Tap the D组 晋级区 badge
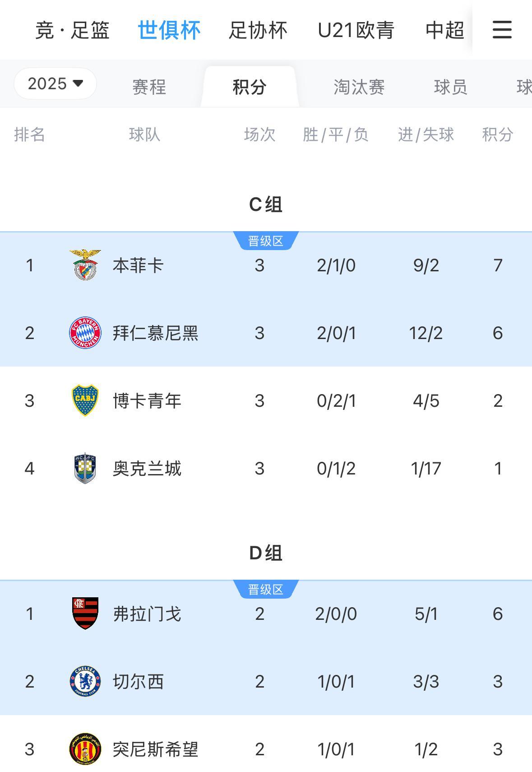532x772 pixels. pos(266,589)
